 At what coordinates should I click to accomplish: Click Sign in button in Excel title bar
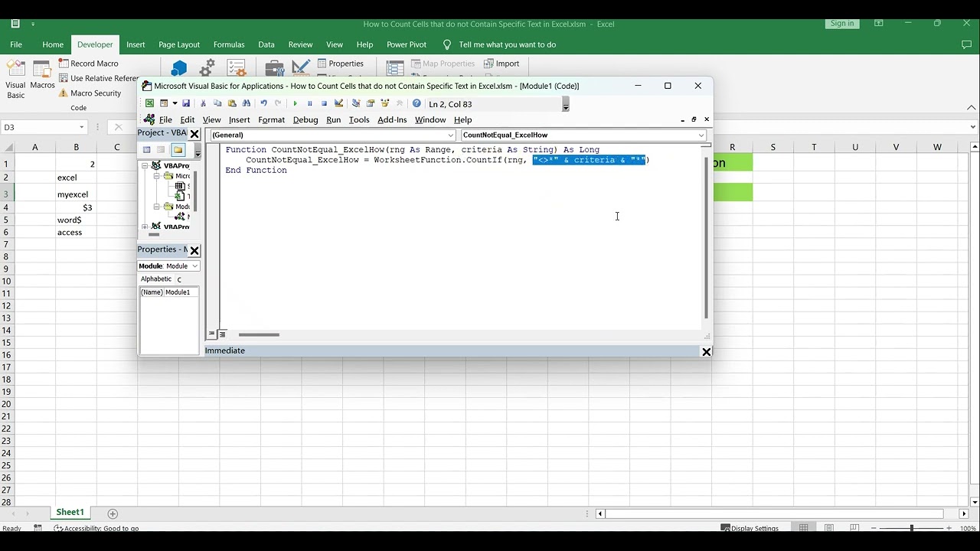[x=842, y=23]
